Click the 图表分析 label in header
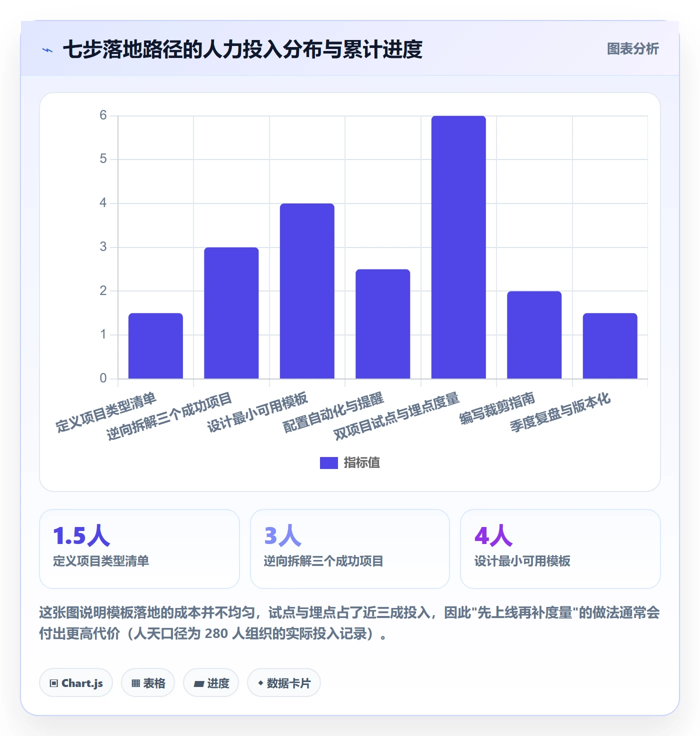Image resolution: width=700 pixels, height=736 pixels. point(632,48)
